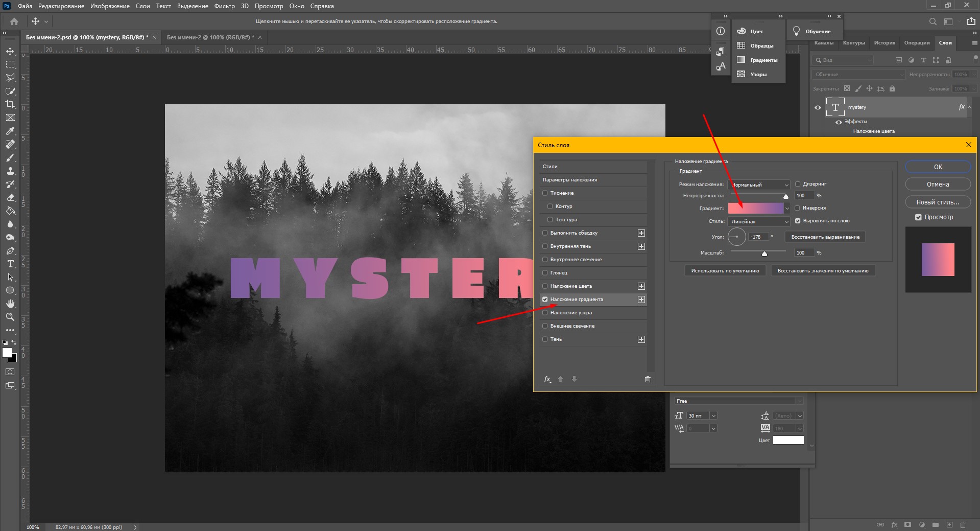Click the search icon in the options bar
This screenshot has width=980, height=531.
933,21
